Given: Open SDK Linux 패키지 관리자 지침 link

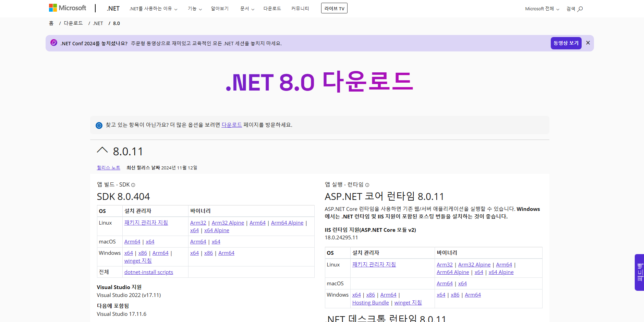Looking at the screenshot, I should pyautogui.click(x=146, y=223).
